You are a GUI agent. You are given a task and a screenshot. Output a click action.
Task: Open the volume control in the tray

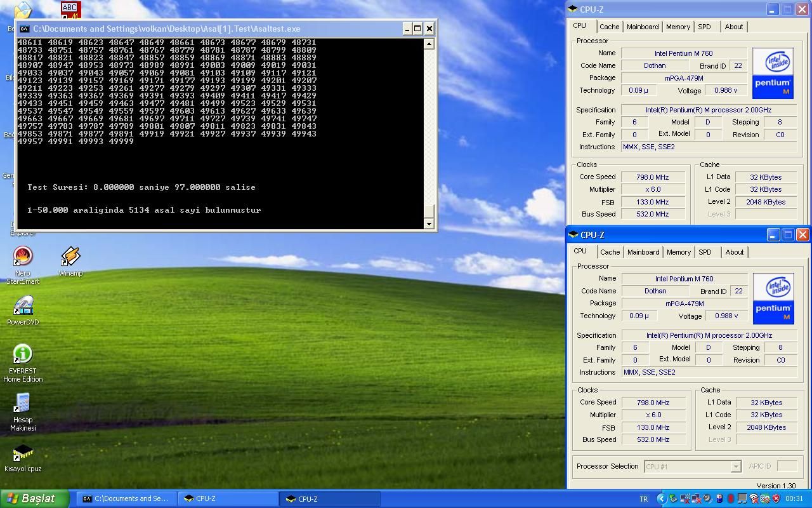[x=707, y=498]
